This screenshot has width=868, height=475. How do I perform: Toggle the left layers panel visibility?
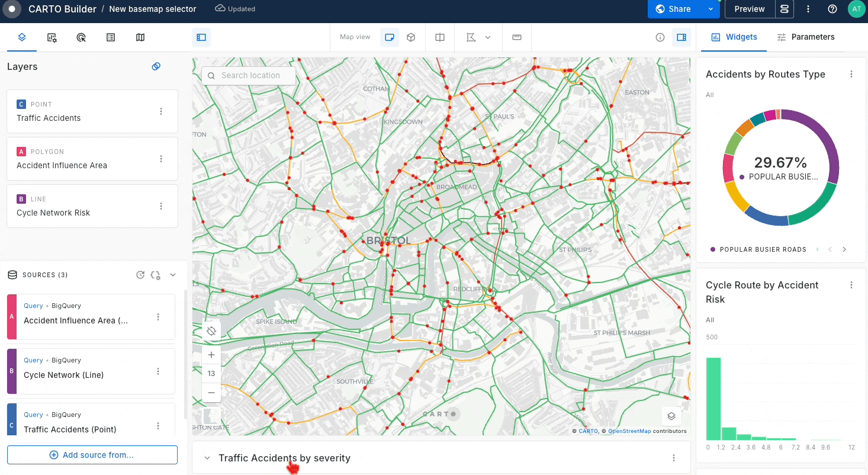point(201,37)
